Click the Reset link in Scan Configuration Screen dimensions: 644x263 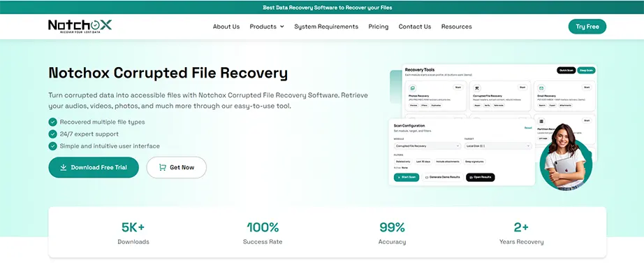pos(528,128)
